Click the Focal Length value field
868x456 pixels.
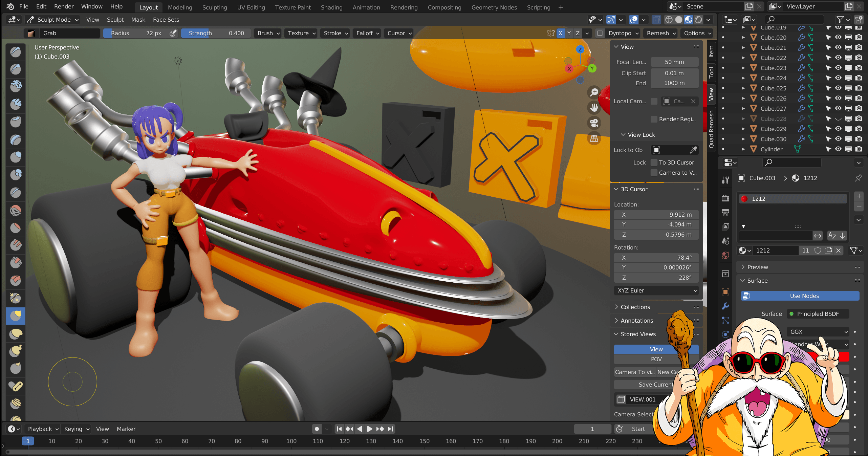coord(674,62)
